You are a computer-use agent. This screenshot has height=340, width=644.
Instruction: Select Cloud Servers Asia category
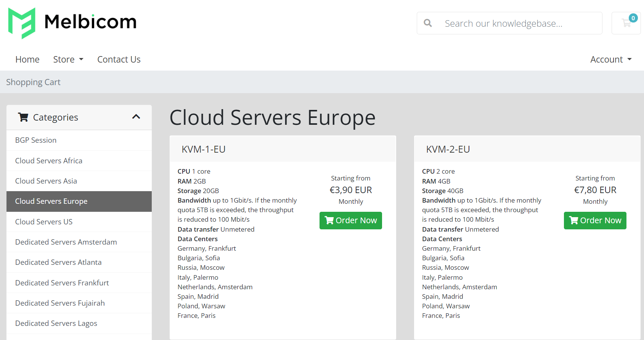(x=79, y=181)
